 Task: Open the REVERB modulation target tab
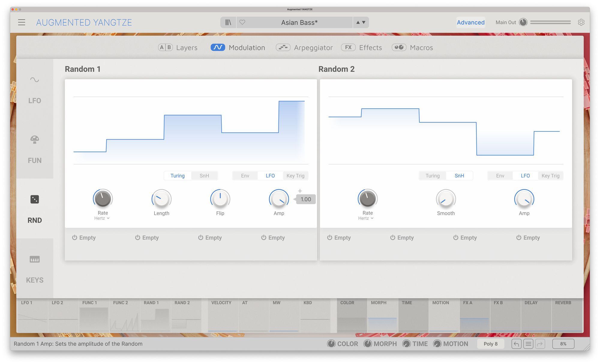coord(567,315)
